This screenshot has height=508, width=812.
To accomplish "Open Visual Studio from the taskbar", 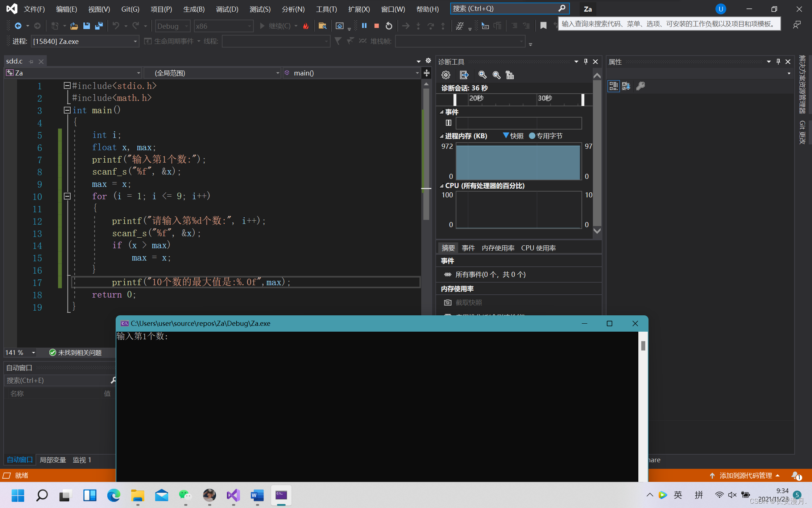I will pyautogui.click(x=233, y=495).
